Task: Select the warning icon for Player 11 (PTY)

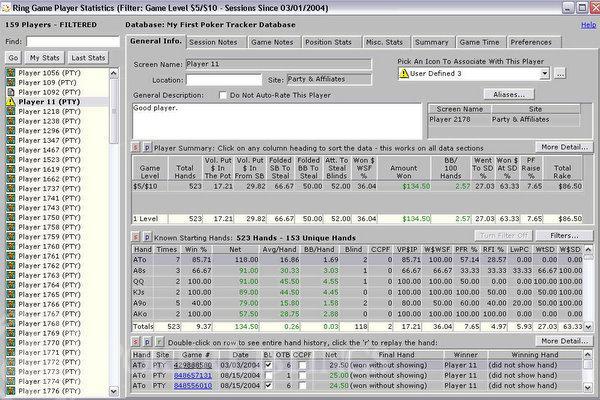Action: 11,101
